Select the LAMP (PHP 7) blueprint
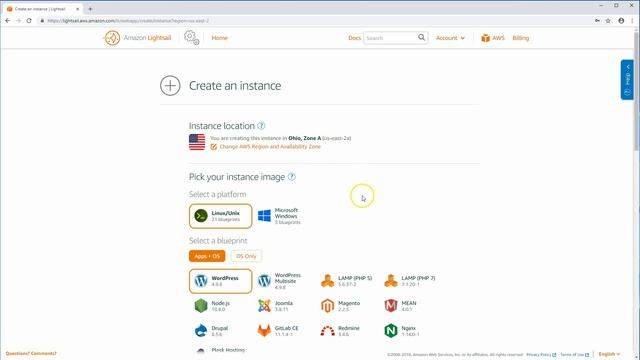The height and width of the screenshot is (360, 640). point(410,281)
